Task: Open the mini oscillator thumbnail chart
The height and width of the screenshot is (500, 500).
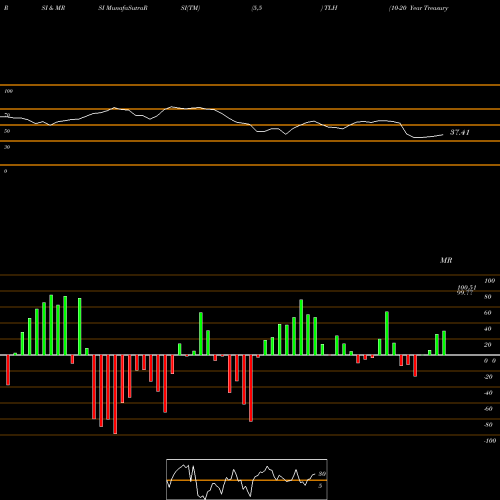Action: pos(247,479)
